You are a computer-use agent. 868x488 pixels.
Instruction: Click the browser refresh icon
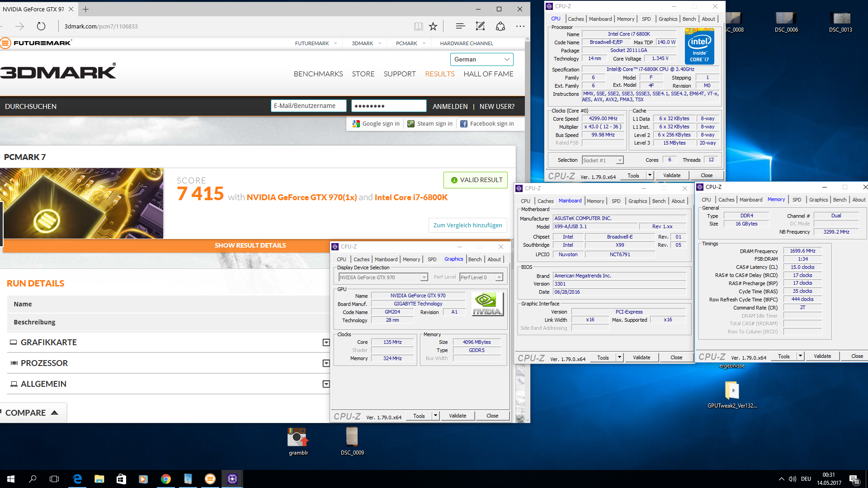pos(41,26)
